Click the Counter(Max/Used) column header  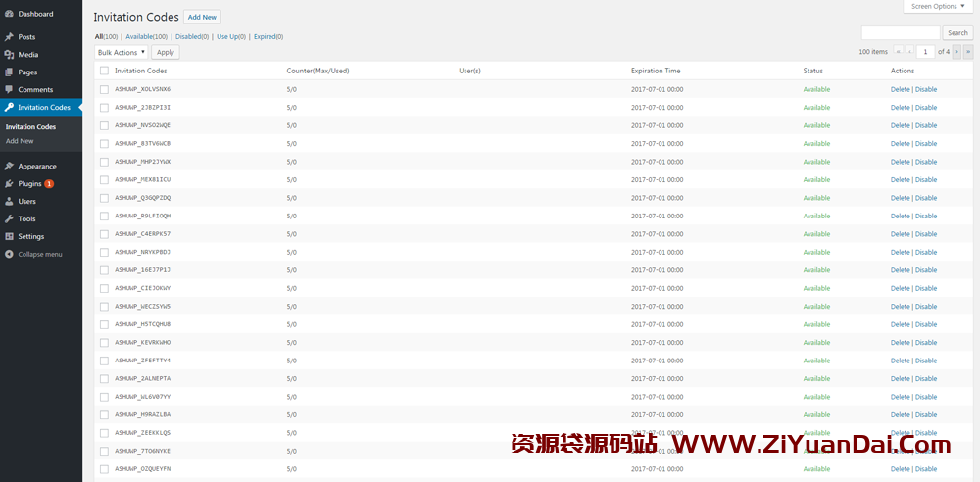pyautogui.click(x=318, y=71)
